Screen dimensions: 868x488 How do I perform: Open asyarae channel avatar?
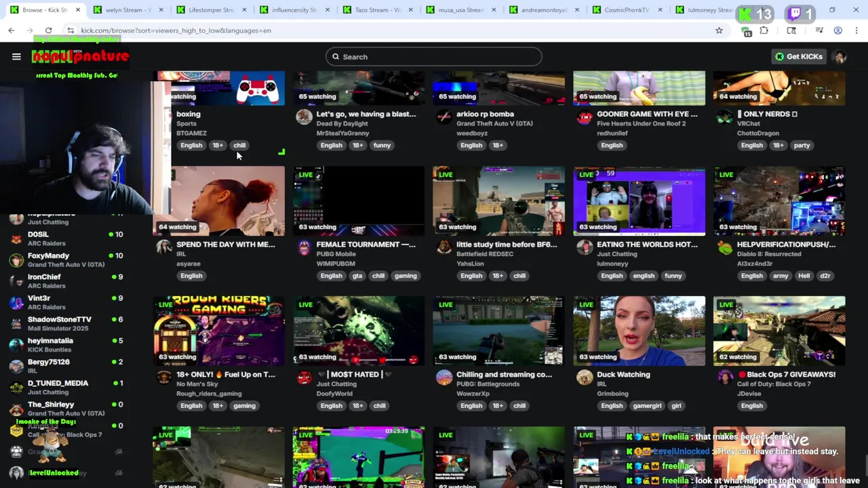(163, 247)
